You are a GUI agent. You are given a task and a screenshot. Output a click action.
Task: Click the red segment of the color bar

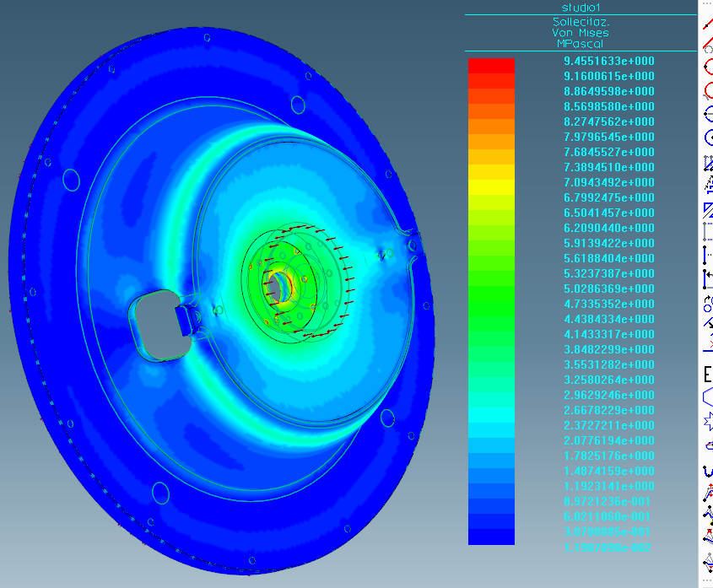(491, 66)
